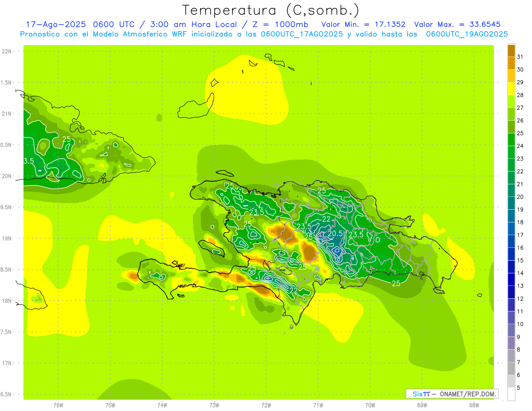Click the "6.5N" latitude axis label
The height and width of the screenshot is (411, 532).
coord(6,395)
